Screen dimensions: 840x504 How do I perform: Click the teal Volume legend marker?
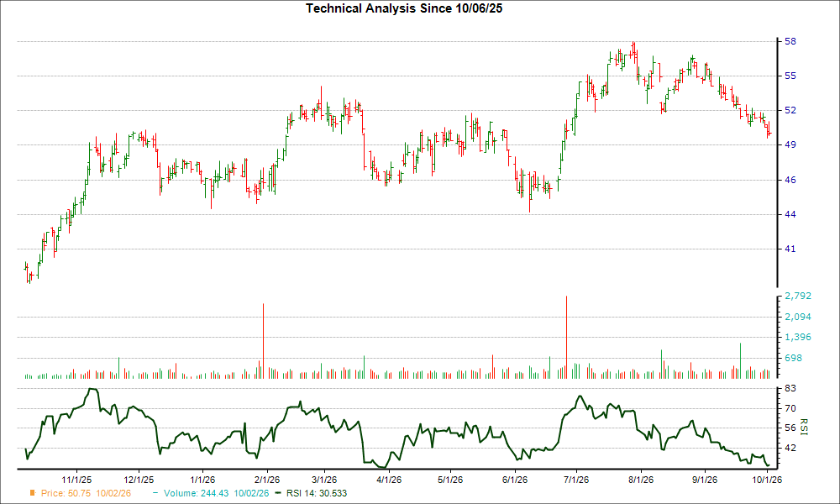point(156,493)
